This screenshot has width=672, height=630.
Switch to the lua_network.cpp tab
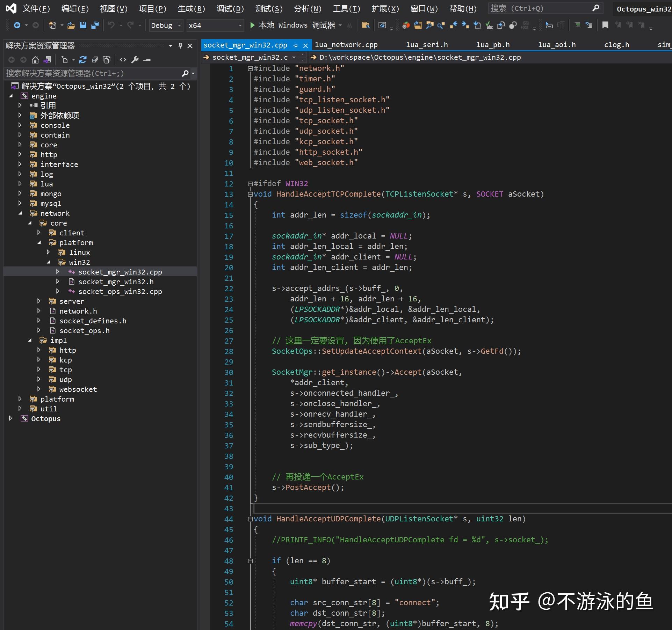(x=346, y=45)
